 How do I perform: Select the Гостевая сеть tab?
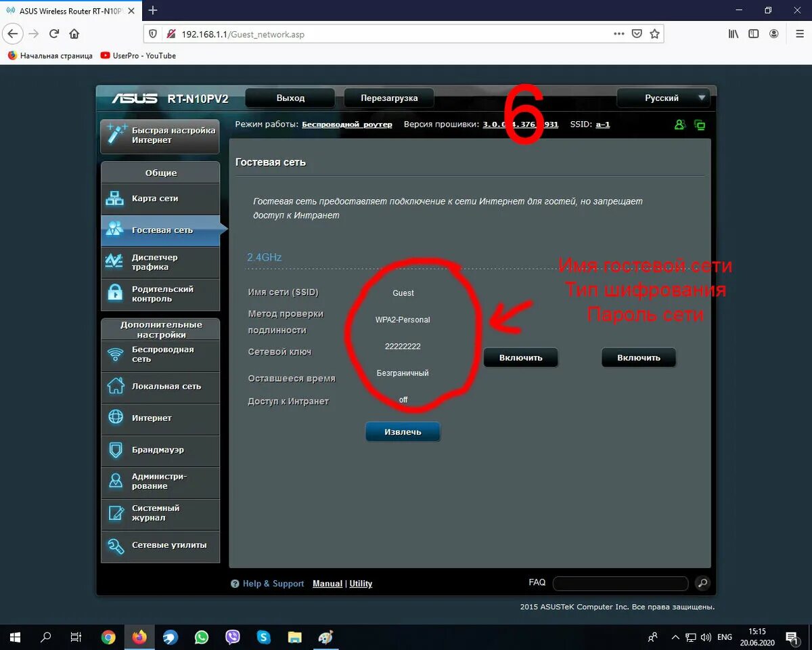tap(160, 230)
